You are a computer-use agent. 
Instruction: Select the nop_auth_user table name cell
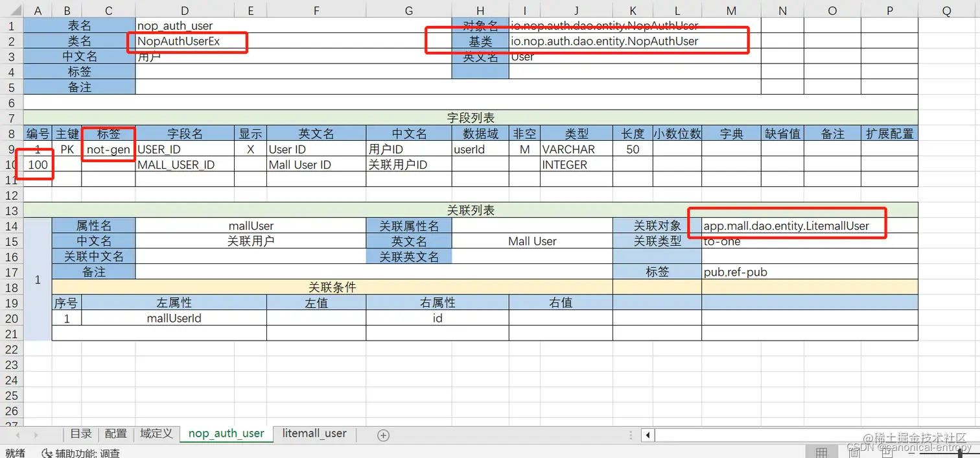click(x=184, y=25)
